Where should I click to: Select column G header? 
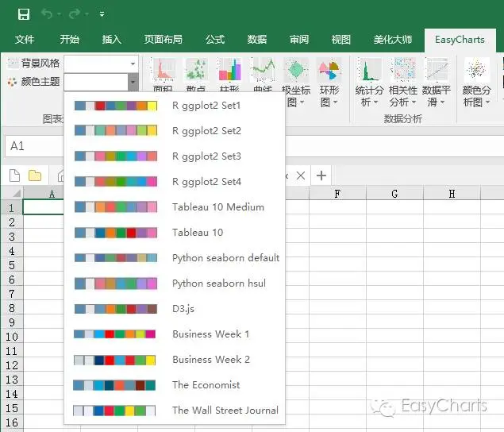click(x=394, y=194)
